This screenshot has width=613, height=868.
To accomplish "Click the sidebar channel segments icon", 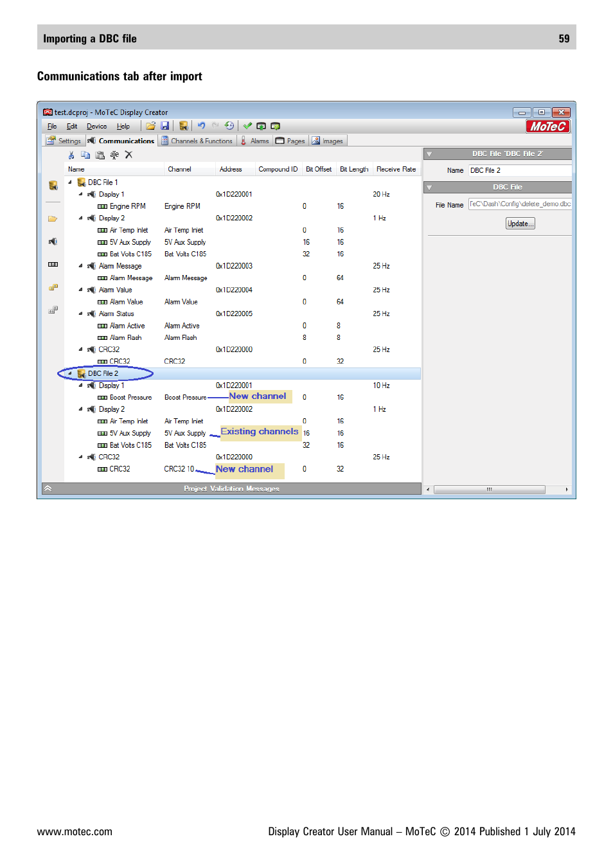I will tap(53, 264).
